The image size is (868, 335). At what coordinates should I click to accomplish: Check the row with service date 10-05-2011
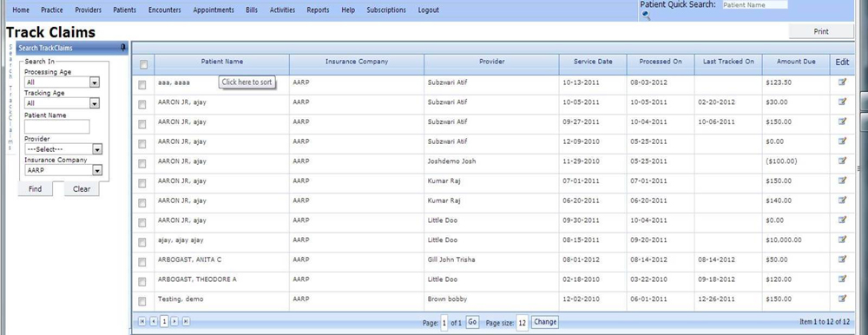[142, 104]
